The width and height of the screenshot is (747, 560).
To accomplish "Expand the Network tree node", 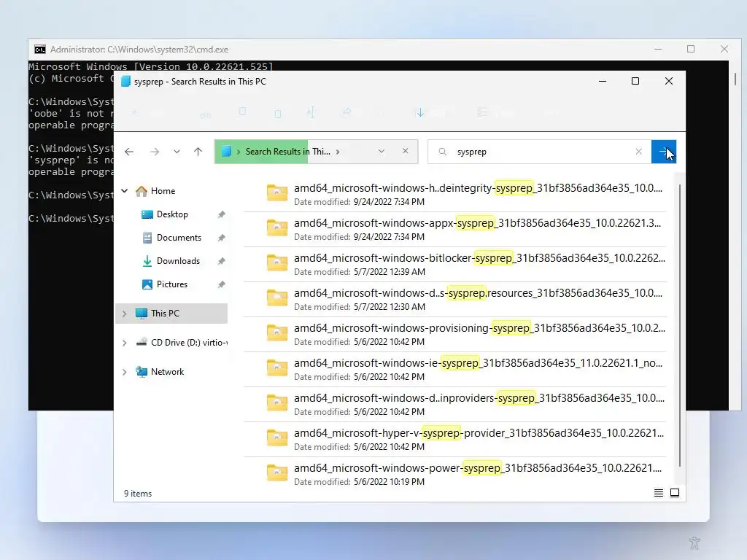I will (x=124, y=372).
